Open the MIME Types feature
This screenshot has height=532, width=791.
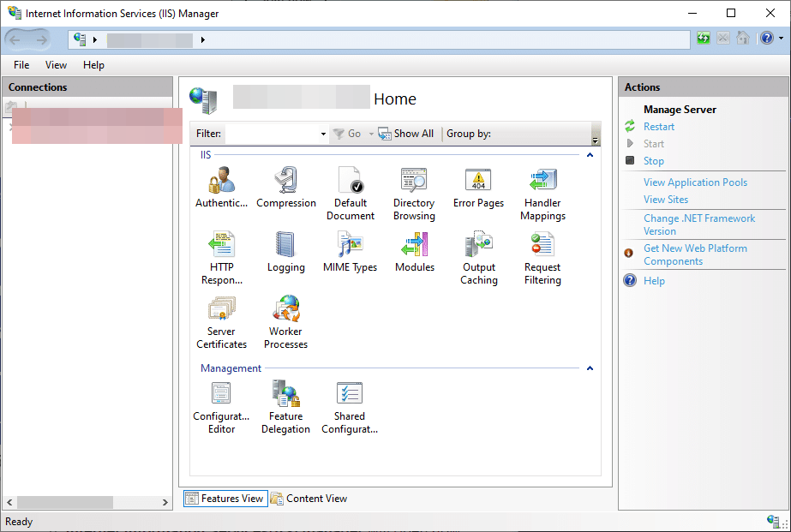click(x=351, y=252)
